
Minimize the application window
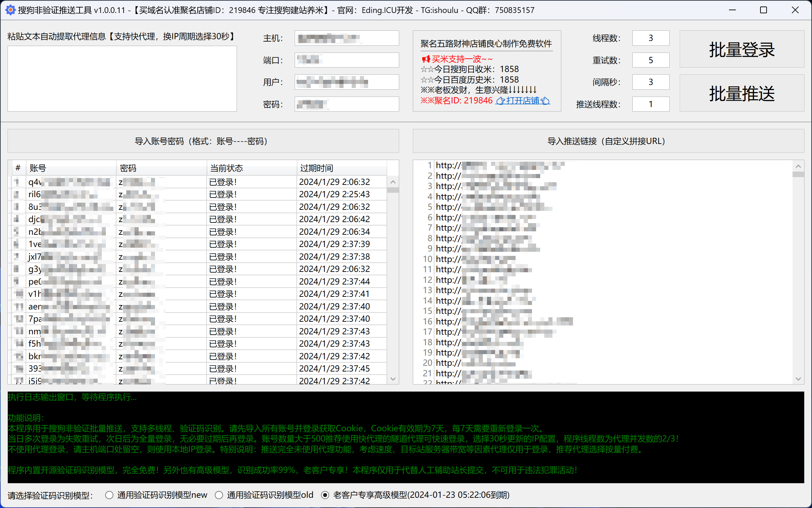point(732,10)
